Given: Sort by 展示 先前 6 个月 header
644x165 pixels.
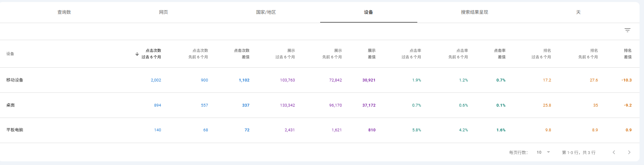Looking at the screenshot, I should pyautogui.click(x=332, y=54).
